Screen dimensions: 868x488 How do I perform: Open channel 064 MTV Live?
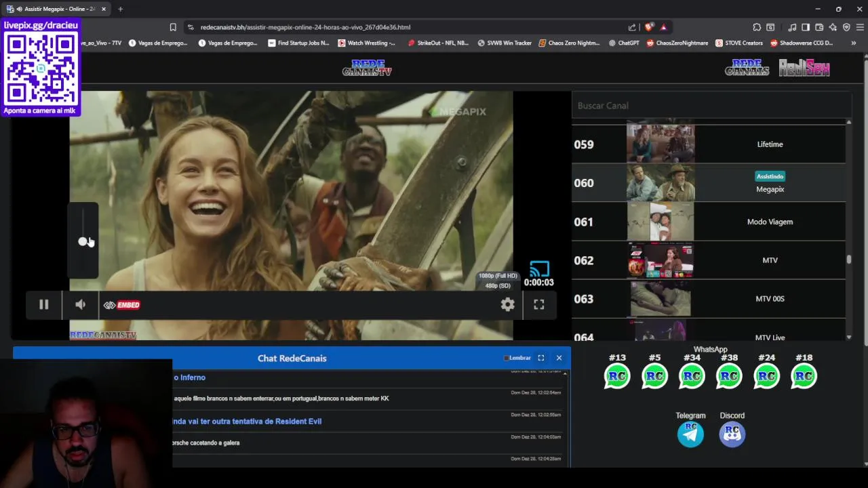(x=709, y=330)
